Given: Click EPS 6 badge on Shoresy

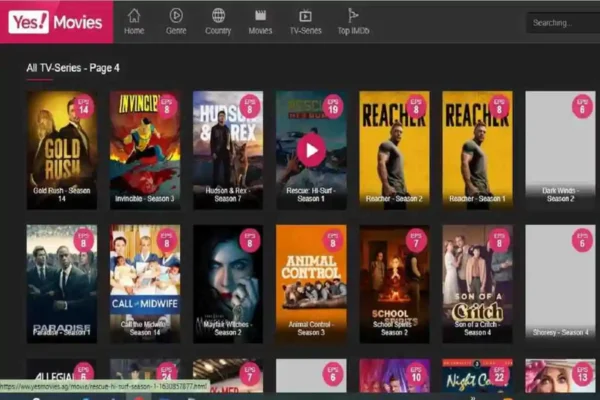Looking at the screenshot, I should [x=582, y=240].
